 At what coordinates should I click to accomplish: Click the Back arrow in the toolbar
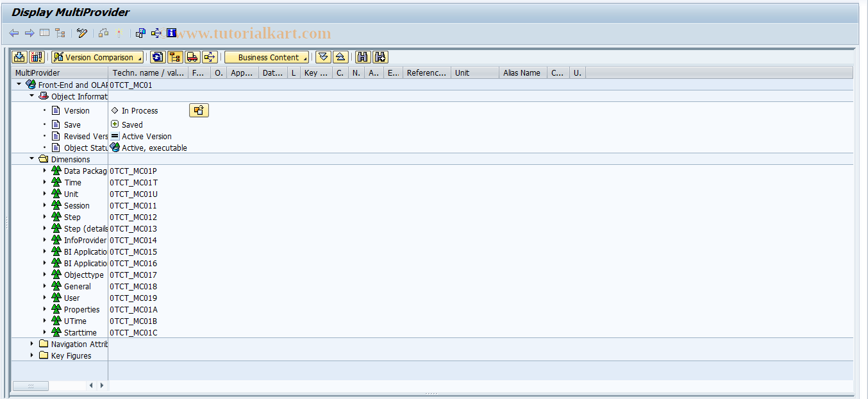point(13,33)
